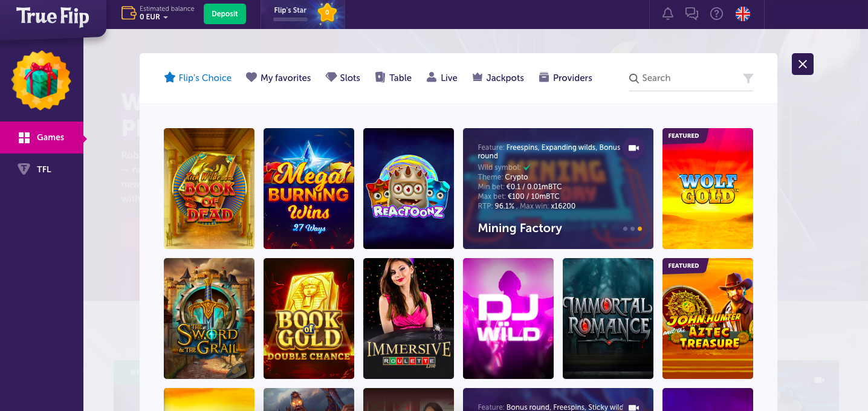Screen dimensions: 868x411
Task: Select first carousel dot on Mining Factory
Action: 625,229
